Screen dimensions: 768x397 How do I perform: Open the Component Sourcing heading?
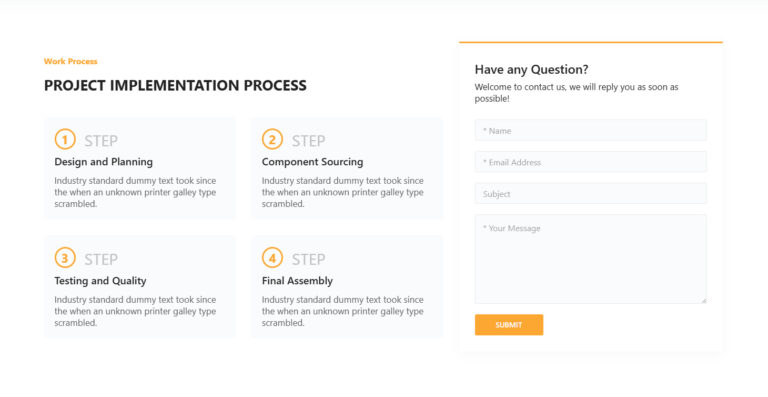tap(312, 162)
